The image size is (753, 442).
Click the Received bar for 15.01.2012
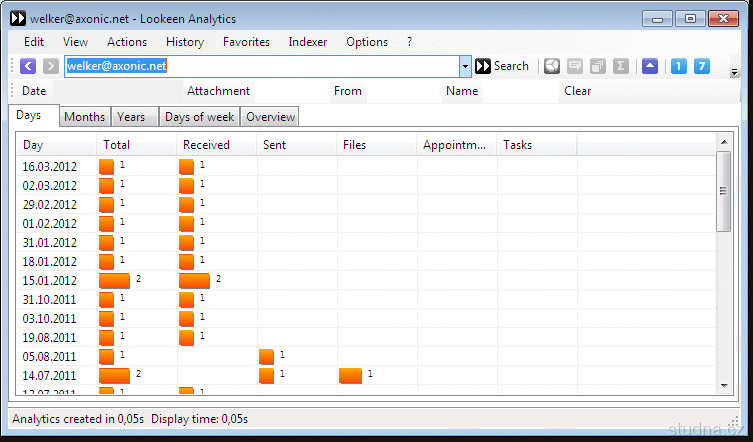pyautogui.click(x=194, y=281)
